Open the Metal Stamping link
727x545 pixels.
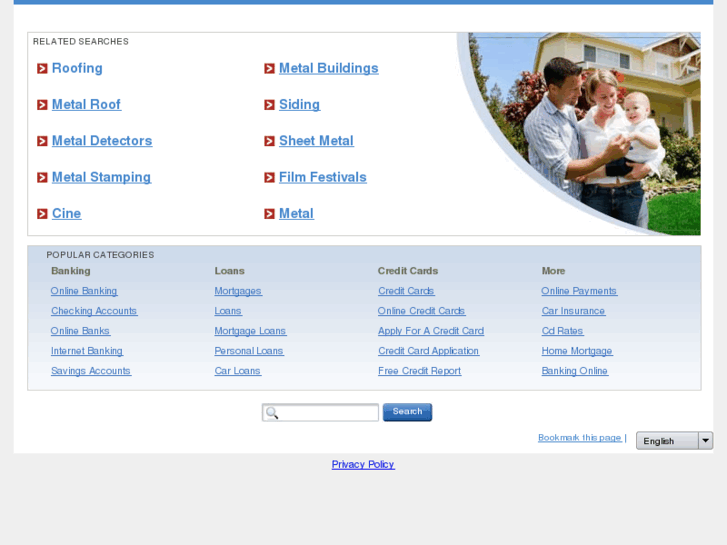click(101, 177)
